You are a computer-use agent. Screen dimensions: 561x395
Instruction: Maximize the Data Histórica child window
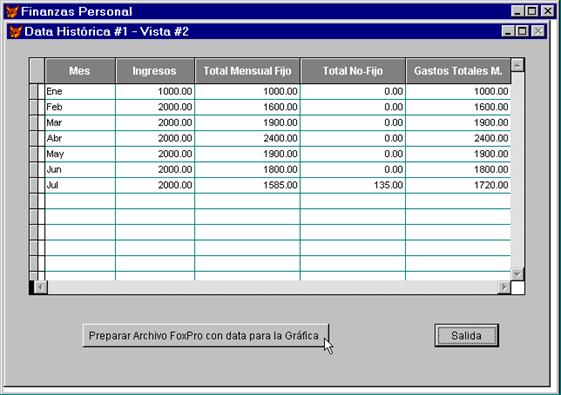pyautogui.click(x=522, y=31)
